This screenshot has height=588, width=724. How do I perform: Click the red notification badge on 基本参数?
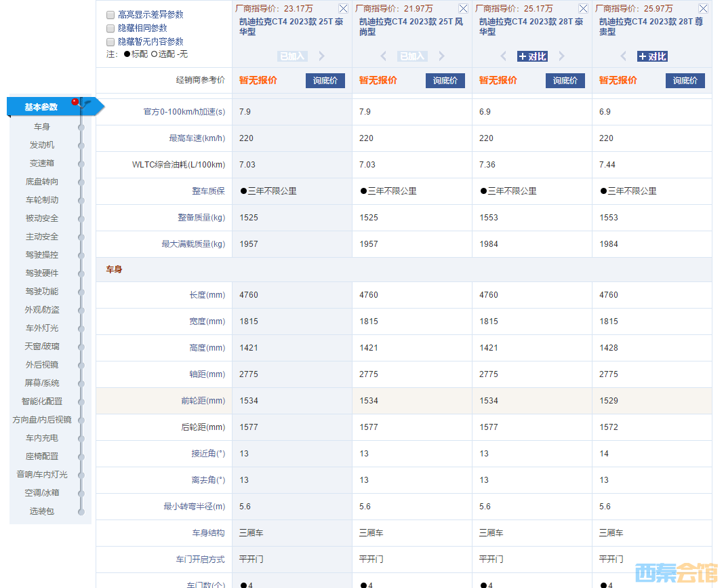coord(75,101)
